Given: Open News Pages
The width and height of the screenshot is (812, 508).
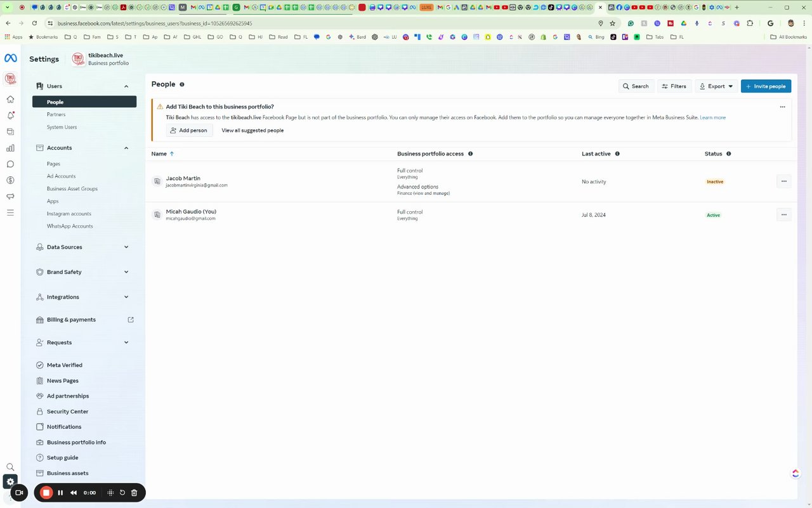Looking at the screenshot, I should click(x=63, y=381).
